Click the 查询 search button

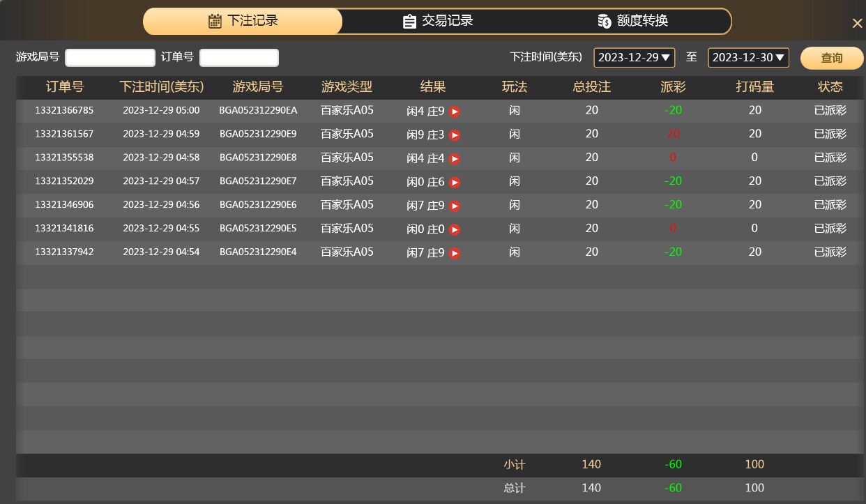(831, 58)
